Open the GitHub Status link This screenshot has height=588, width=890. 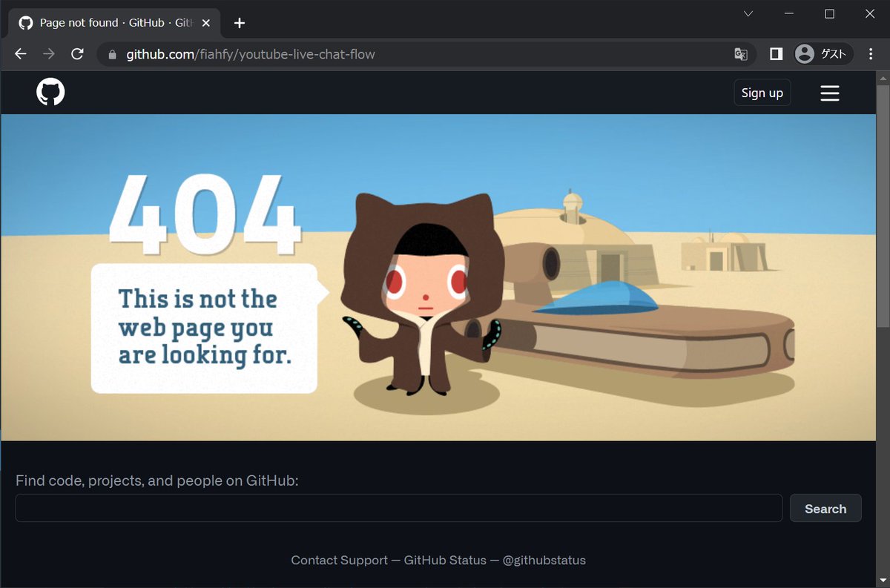(x=445, y=561)
